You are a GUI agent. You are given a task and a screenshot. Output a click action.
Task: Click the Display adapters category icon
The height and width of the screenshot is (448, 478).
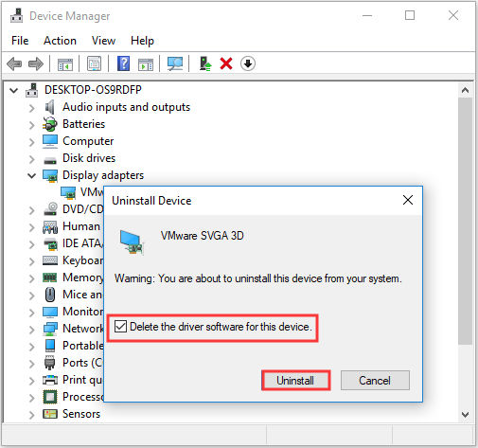coord(50,175)
